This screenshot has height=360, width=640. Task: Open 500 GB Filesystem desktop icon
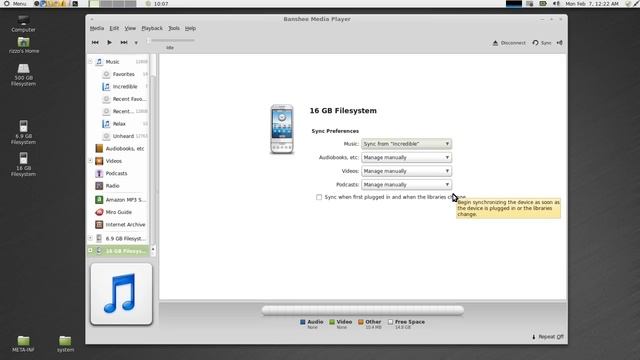pyautogui.click(x=23, y=75)
